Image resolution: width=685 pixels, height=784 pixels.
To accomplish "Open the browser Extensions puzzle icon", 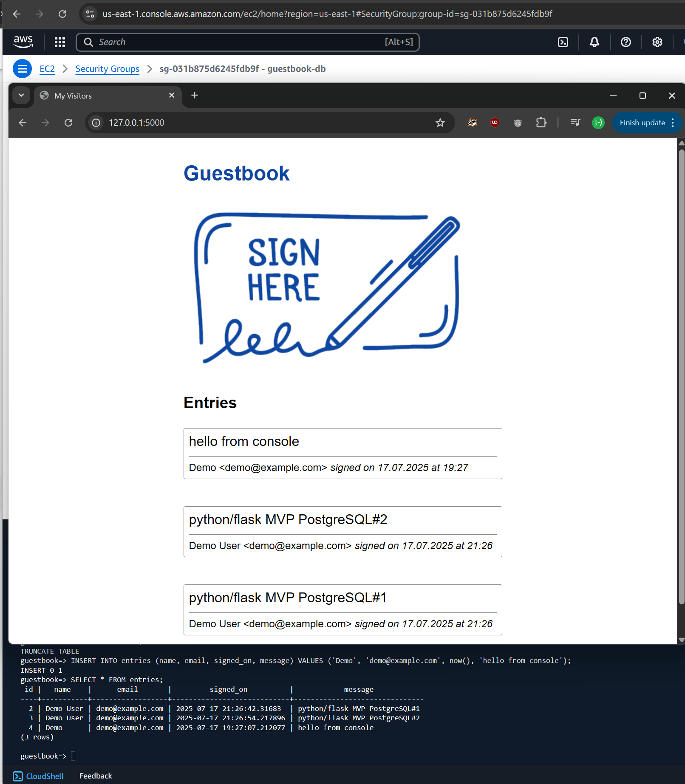I will pyautogui.click(x=541, y=123).
